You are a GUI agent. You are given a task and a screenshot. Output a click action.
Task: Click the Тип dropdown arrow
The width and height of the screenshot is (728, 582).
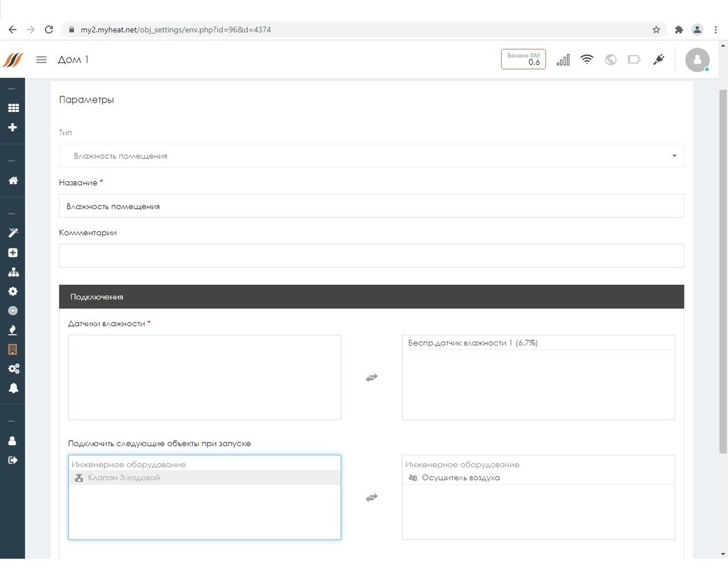(x=675, y=156)
